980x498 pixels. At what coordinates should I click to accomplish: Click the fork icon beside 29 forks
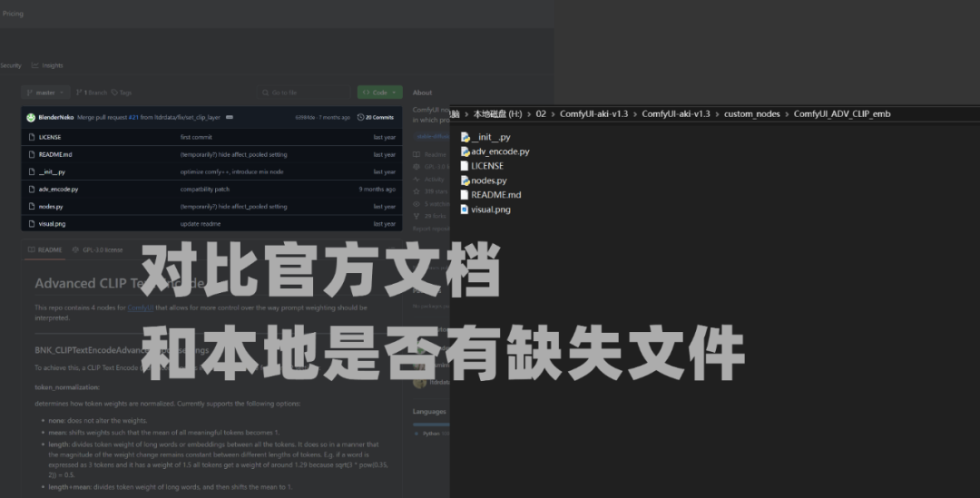click(416, 216)
